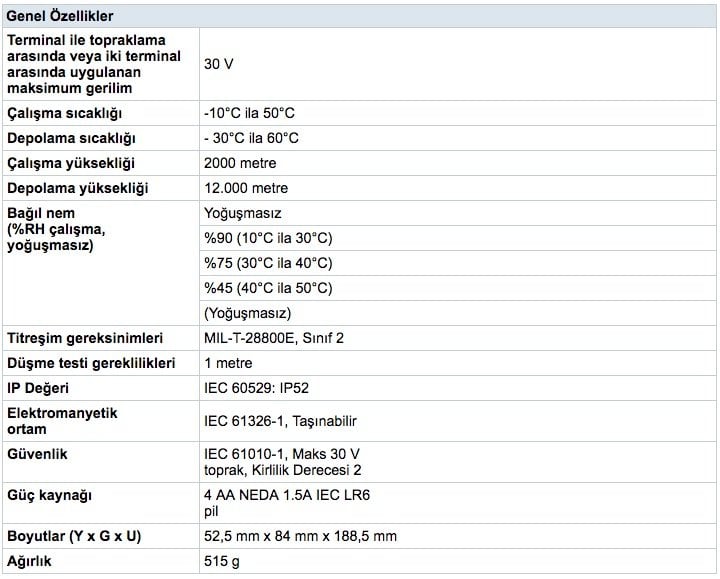
Task: Click the '%75 (30°C ila 40°C)' humidity cell
Action: click(x=268, y=263)
